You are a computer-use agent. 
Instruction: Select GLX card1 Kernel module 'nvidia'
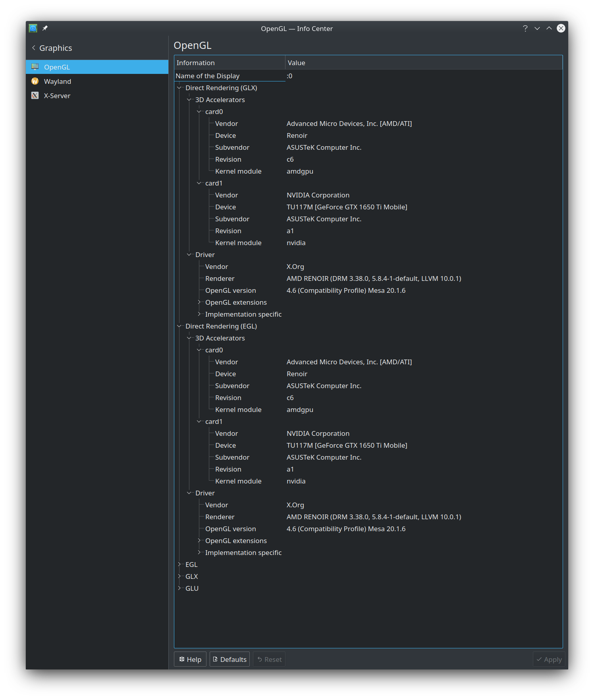pyautogui.click(x=296, y=243)
